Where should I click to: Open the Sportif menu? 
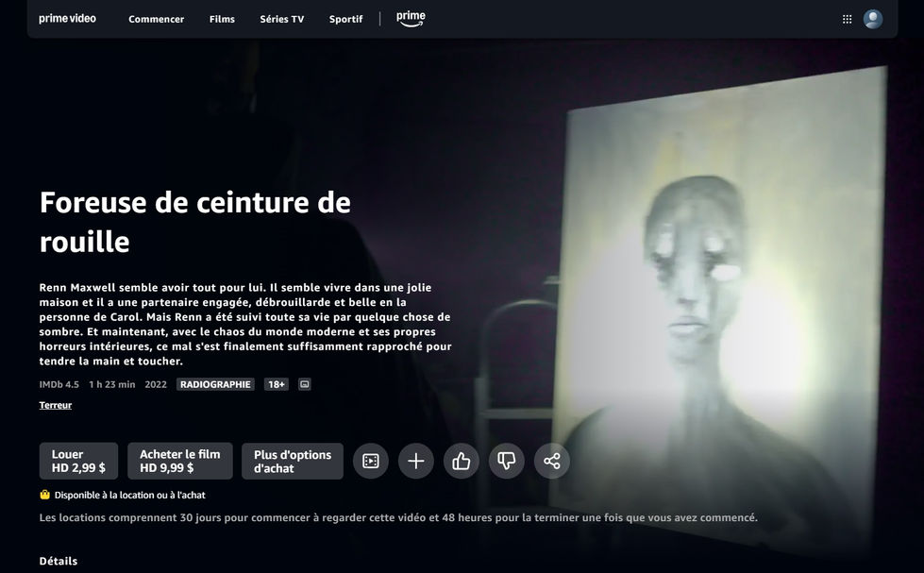click(x=346, y=20)
